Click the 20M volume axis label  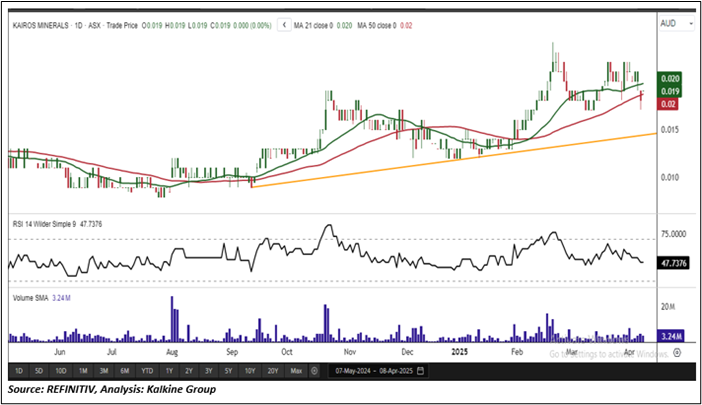668,307
